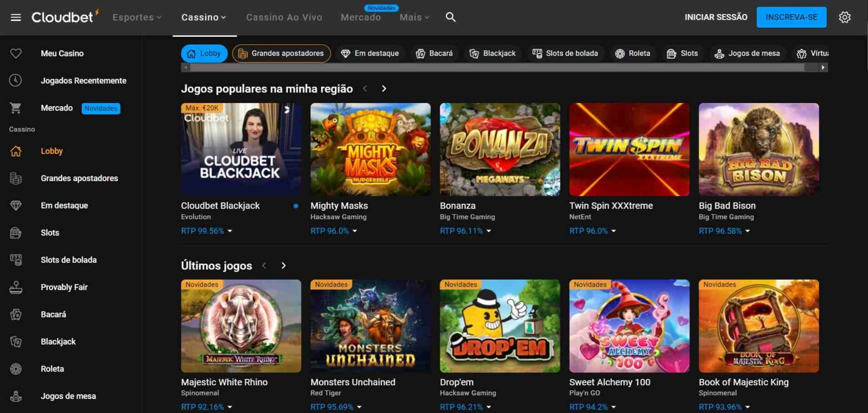
Task: Select Slots category chip
Action: 682,53
